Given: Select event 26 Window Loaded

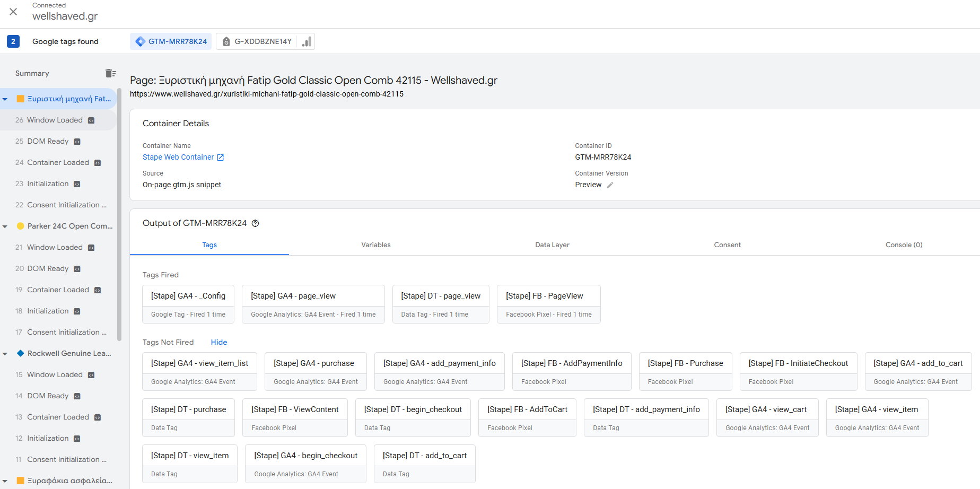Looking at the screenshot, I should [x=58, y=120].
